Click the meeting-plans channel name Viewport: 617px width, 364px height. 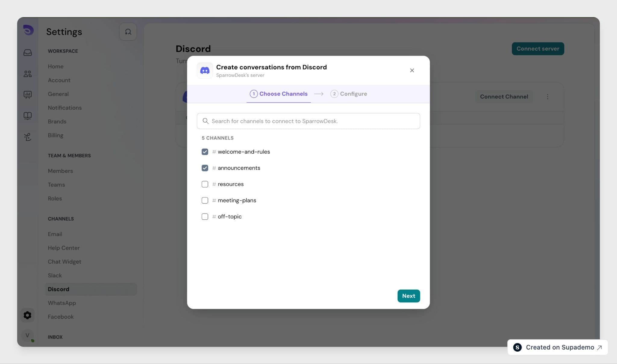pyautogui.click(x=237, y=200)
